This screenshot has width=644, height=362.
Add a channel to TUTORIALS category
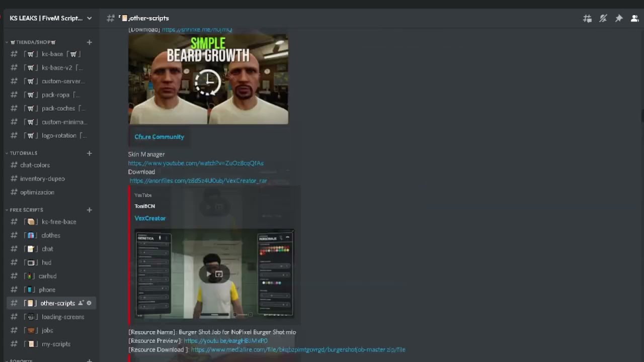click(89, 153)
